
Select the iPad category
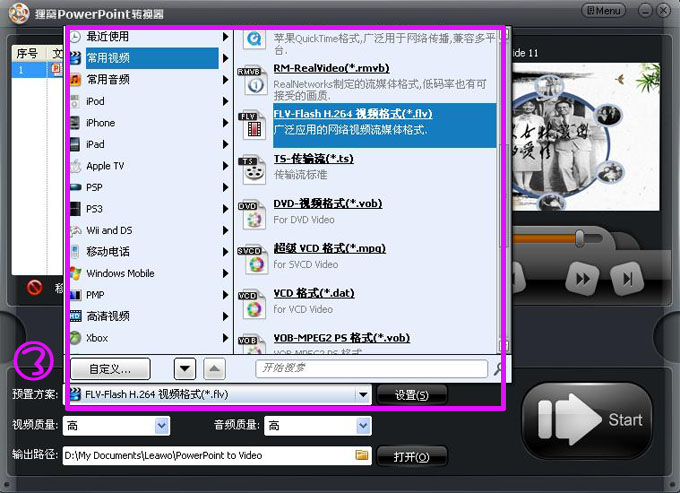tap(95, 144)
